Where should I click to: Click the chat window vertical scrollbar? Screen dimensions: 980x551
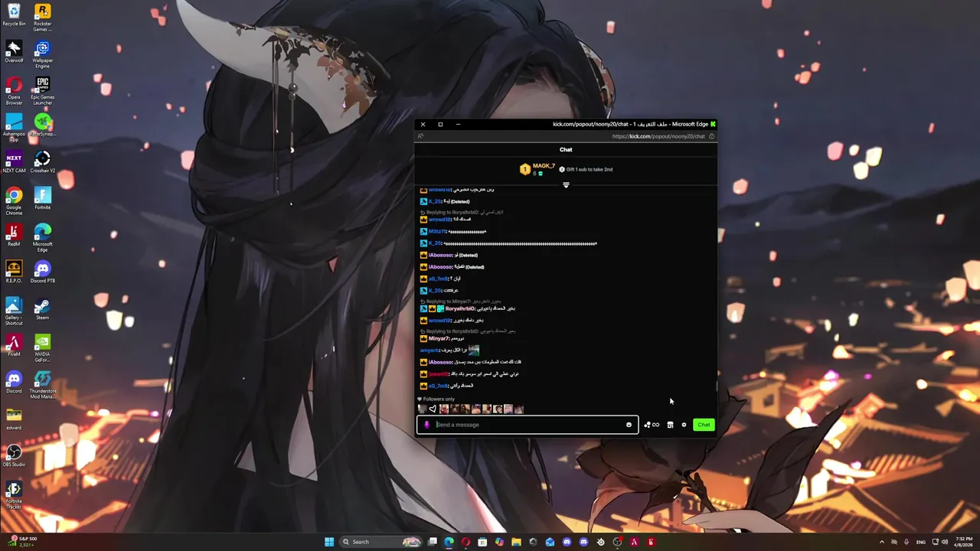(x=717, y=386)
